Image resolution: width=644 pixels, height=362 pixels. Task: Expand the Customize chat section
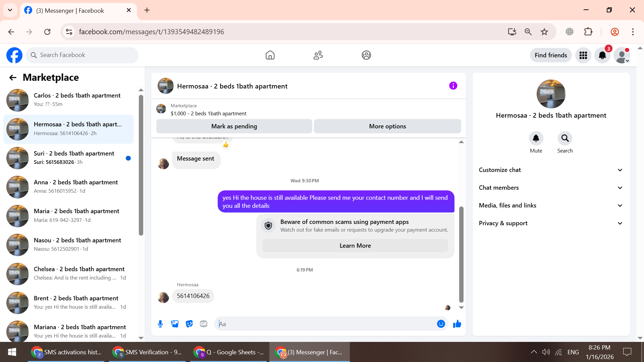coord(551,170)
